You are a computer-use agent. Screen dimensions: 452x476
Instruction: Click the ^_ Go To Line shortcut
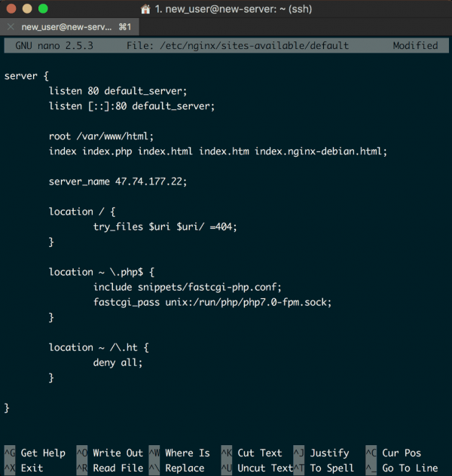[x=402, y=468]
